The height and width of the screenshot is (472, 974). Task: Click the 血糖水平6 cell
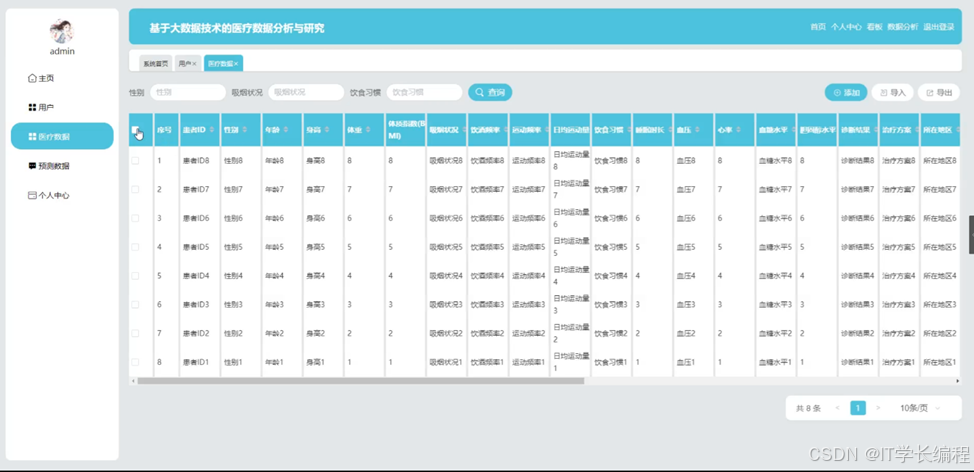(775, 218)
